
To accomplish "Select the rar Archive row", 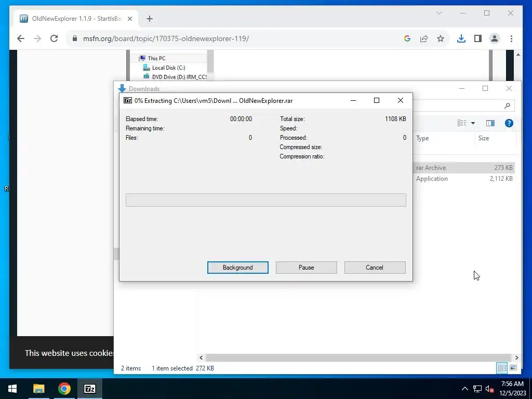I will tap(464, 168).
